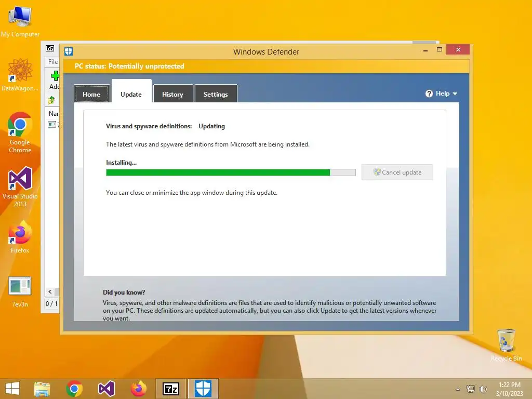Image resolution: width=532 pixels, height=399 pixels.
Task: Show hidden system tray icons
Action: (458, 389)
